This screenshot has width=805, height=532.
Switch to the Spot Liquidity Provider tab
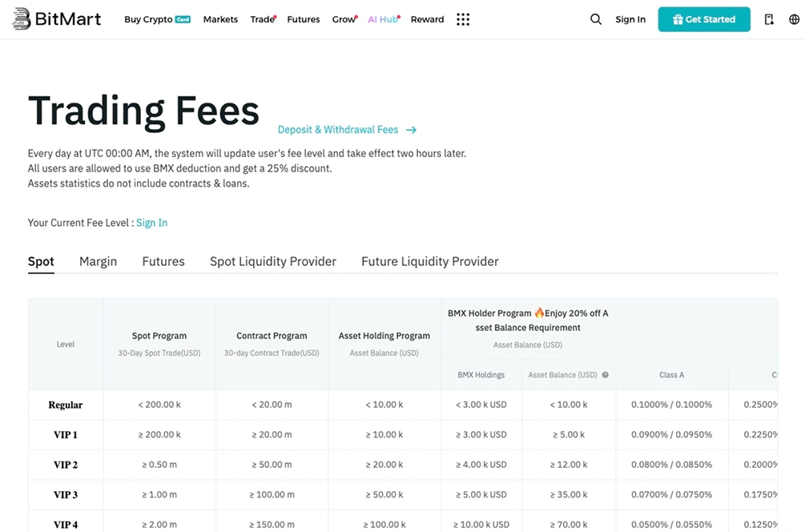[x=272, y=261]
